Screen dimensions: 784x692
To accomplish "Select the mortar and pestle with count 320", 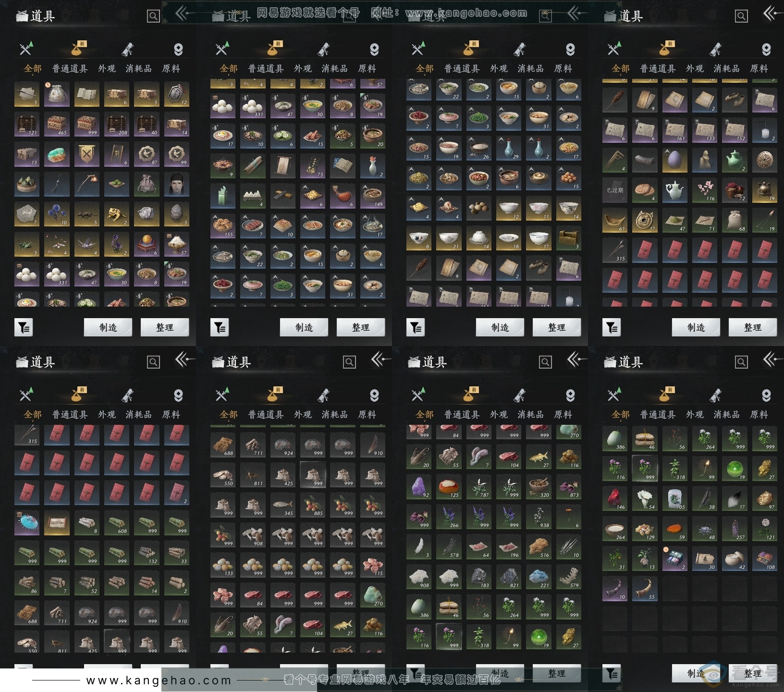I will (x=539, y=486).
